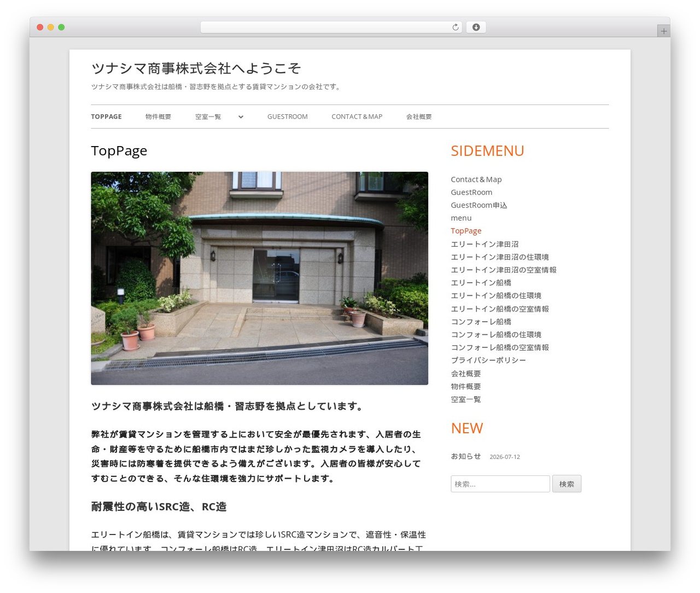
Task: Open the お知らせ news post link
Action: [x=466, y=456]
